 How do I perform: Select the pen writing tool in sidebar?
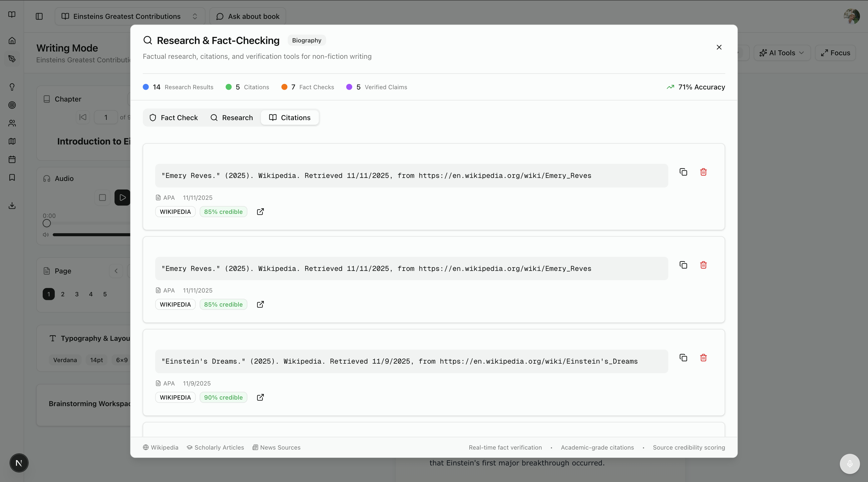(12, 59)
